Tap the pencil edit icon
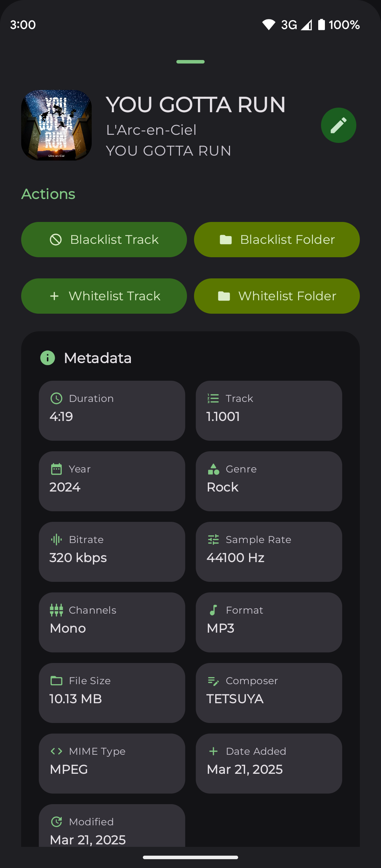This screenshot has width=381, height=868. pyautogui.click(x=338, y=125)
